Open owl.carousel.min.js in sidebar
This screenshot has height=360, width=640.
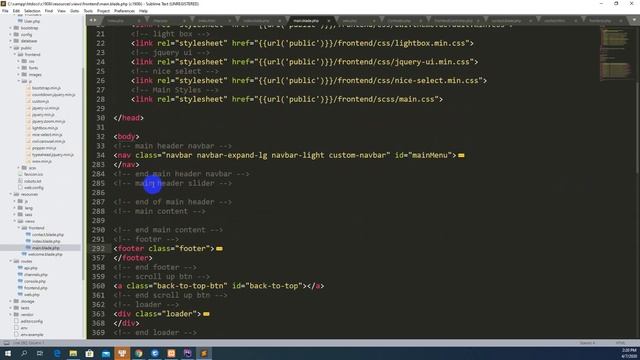click(x=49, y=142)
